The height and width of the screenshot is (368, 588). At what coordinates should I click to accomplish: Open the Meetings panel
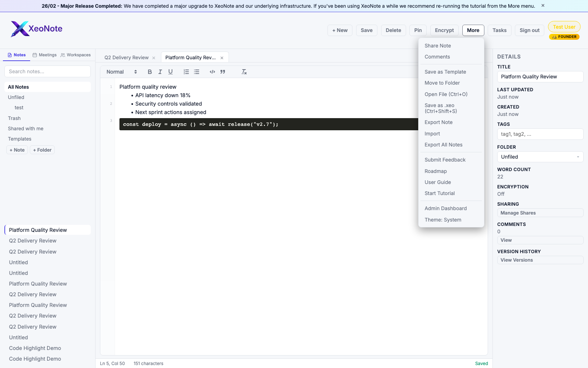tap(44, 55)
